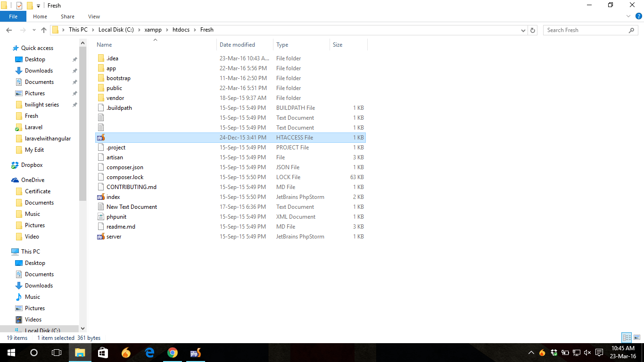Open the Share ribbon tab
This screenshot has height=362, width=644.
coord(67,16)
